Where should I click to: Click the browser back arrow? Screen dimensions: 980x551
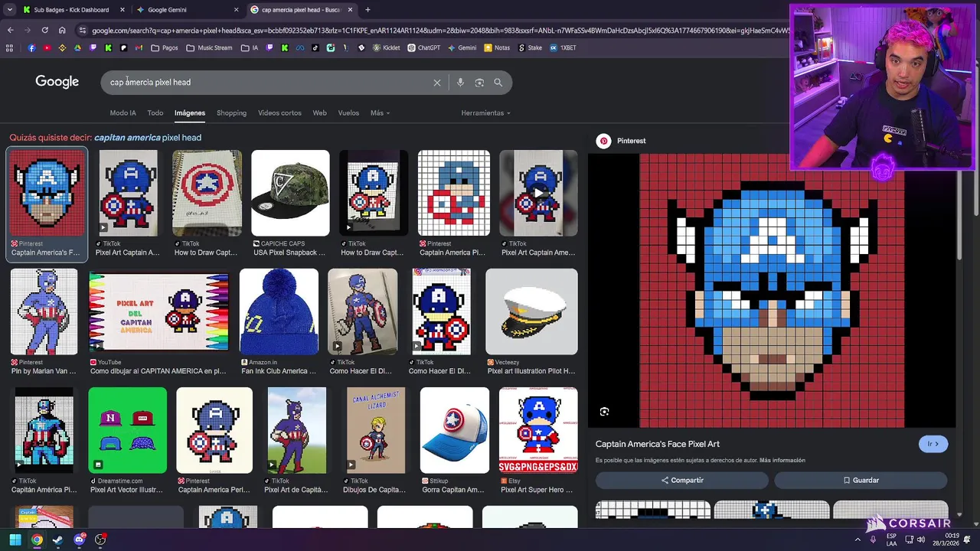tap(10, 31)
